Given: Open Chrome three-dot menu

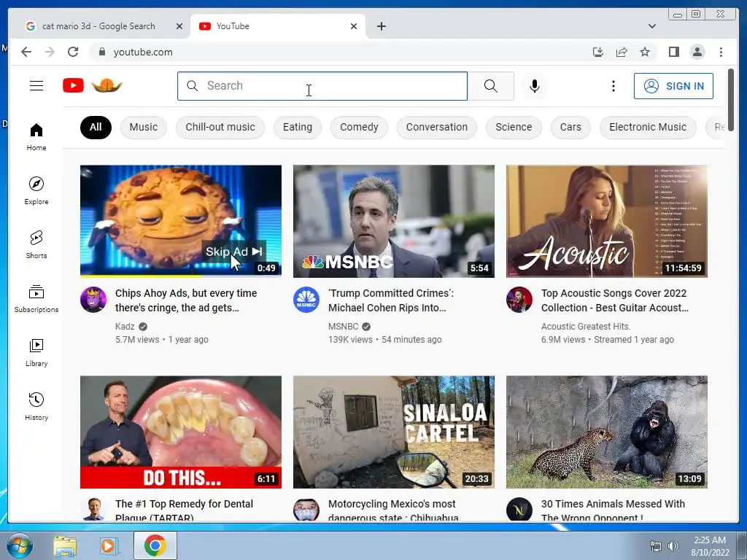Looking at the screenshot, I should [721, 52].
